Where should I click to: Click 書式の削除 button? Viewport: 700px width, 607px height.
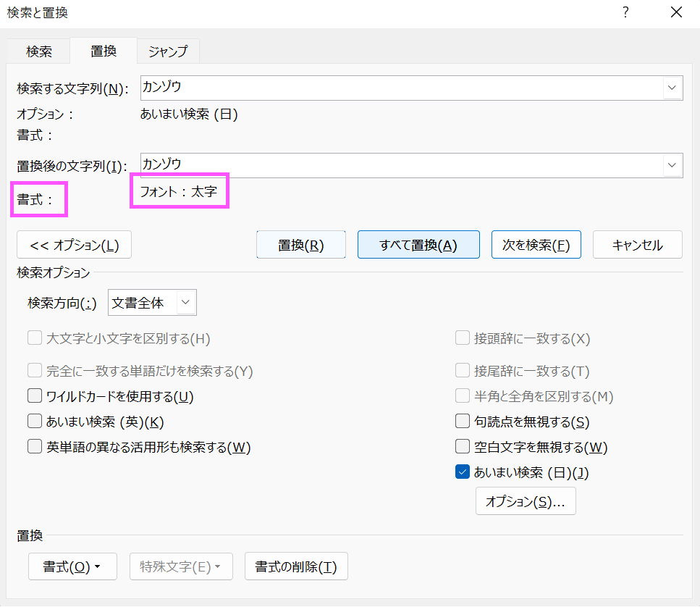(296, 566)
